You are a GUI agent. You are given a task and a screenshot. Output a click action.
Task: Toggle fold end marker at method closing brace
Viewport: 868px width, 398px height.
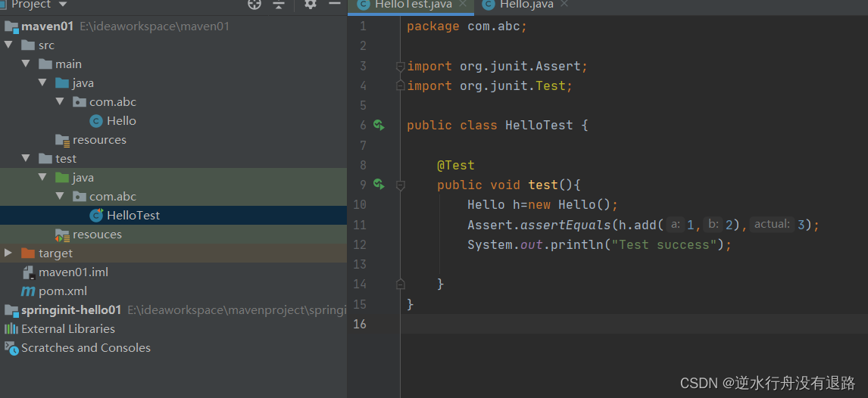pyautogui.click(x=400, y=284)
